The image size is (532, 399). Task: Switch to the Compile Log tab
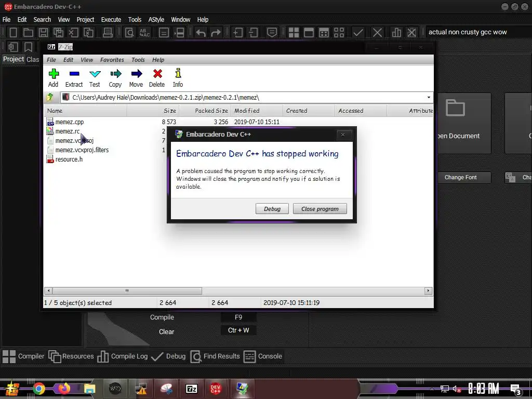coord(123,356)
